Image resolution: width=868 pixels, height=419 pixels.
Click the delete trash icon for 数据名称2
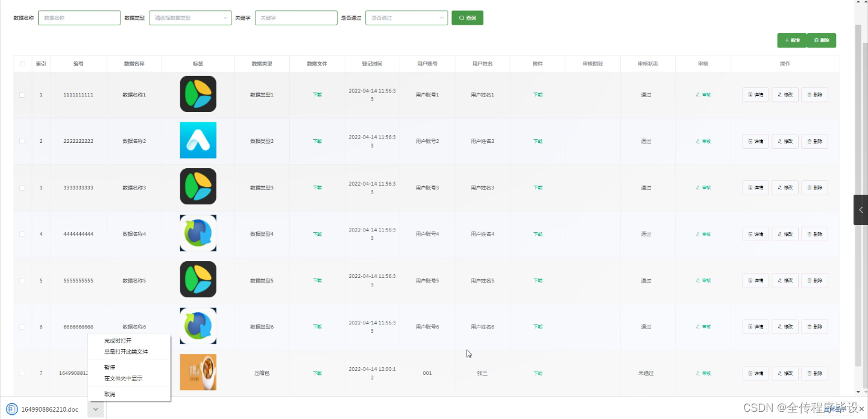point(810,141)
